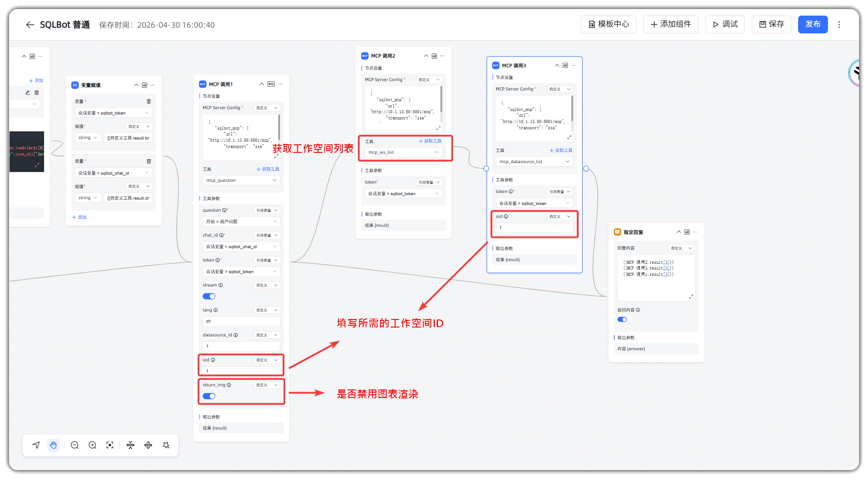Select the hand pan tool in the canvas toolbar
This screenshot has width=868, height=479.
(53, 445)
